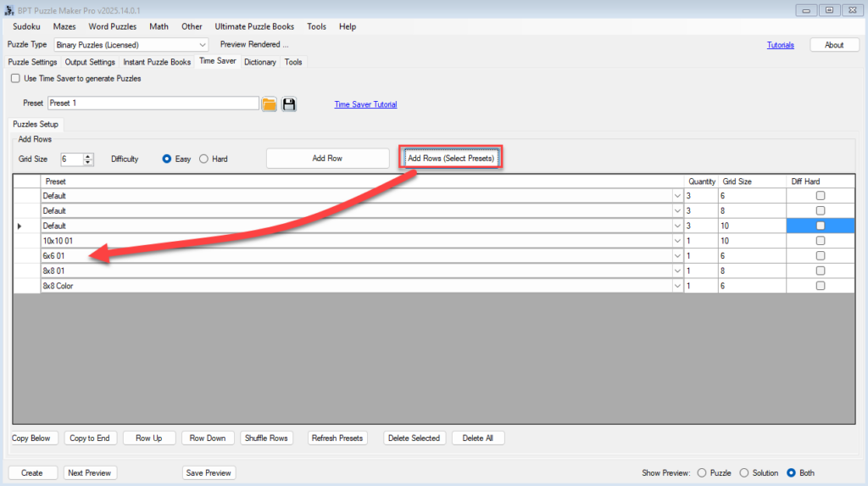Screen dimensions: 868x486
Task: Open the Time Saver Tutorial link
Action: pyautogui.click(x=365, y=104)
